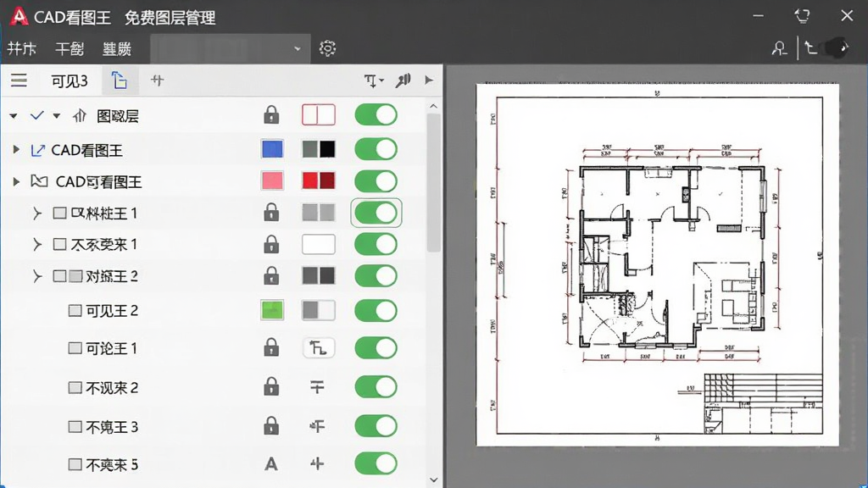Toggle visibility switch for 可见王 2
This screenshot has height=488, width=868.
[x=376, y=310]
